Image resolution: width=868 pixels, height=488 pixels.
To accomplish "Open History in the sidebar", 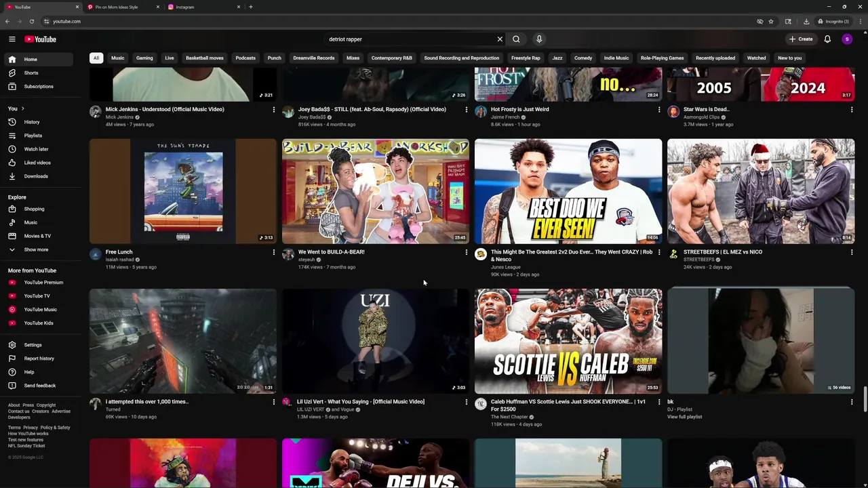I will pos(38,122).
